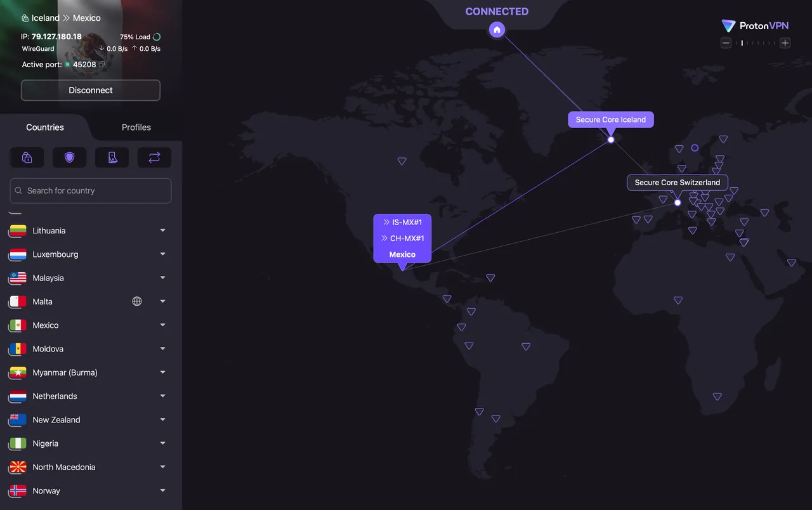This screenshot has height=510, width=812.
Task: Expand the Nigeria server list
Action: [x=163, y=443]
